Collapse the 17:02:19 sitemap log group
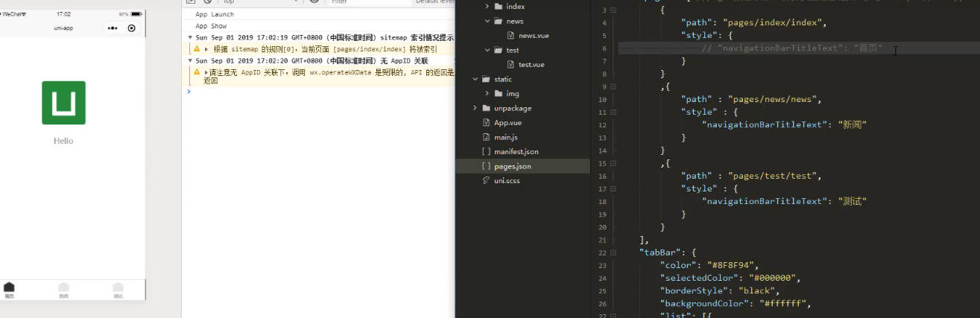 tap(191, 37)
